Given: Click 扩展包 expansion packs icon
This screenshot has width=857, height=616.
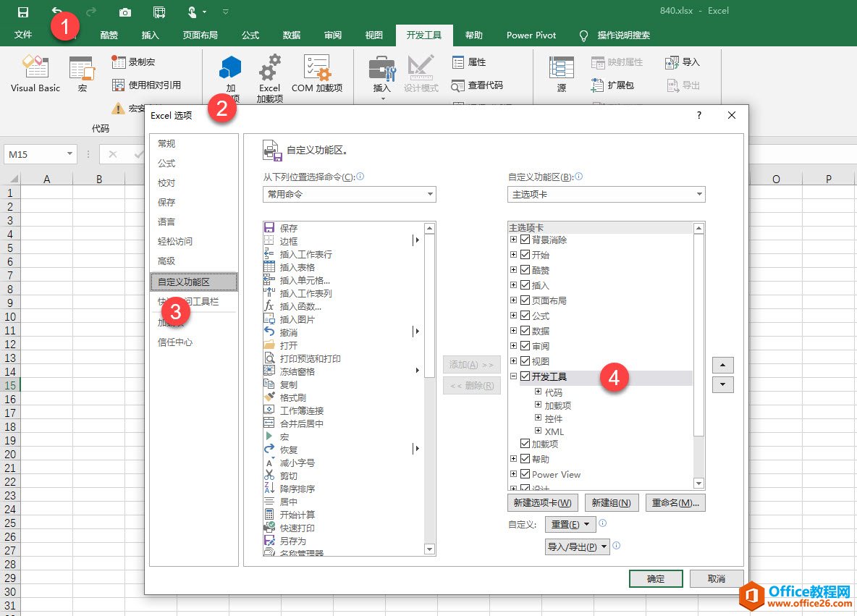Looking at the screenshot, I should pyautogui.click(x=597, y=85).
